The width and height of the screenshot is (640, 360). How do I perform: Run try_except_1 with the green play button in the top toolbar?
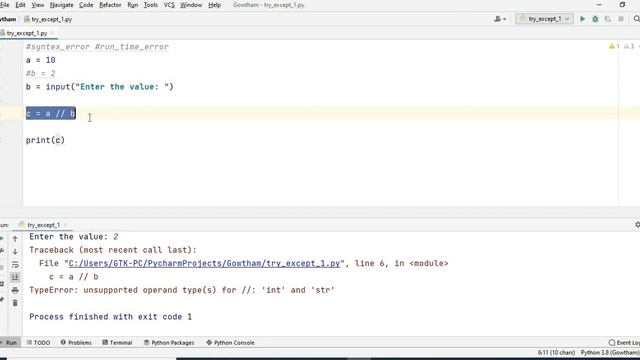[x=582, y=19]
